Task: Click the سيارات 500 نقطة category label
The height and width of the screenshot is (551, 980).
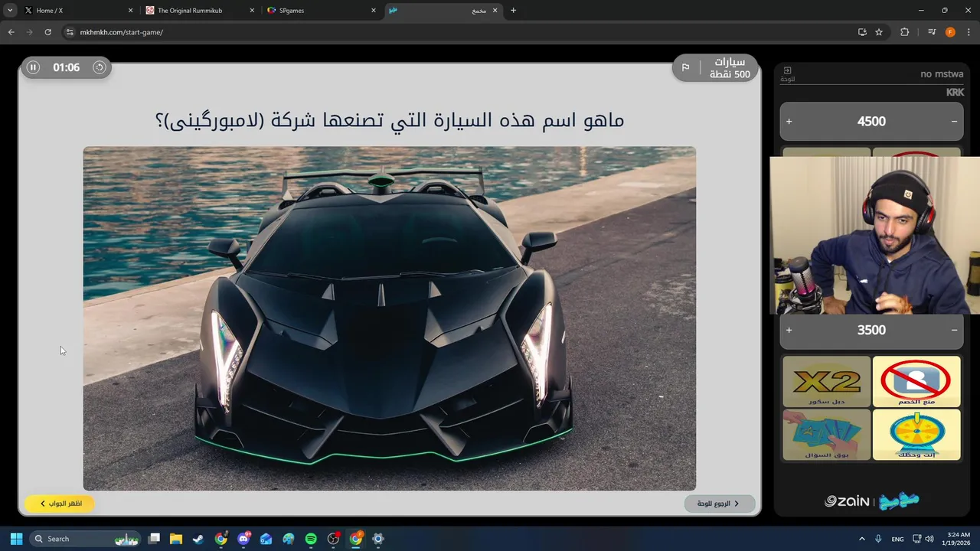Action: point(730,68)
